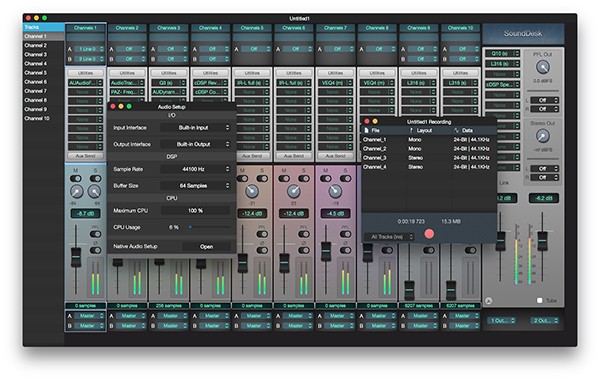Click the Channel 5 pan knob

pos(251,191)
